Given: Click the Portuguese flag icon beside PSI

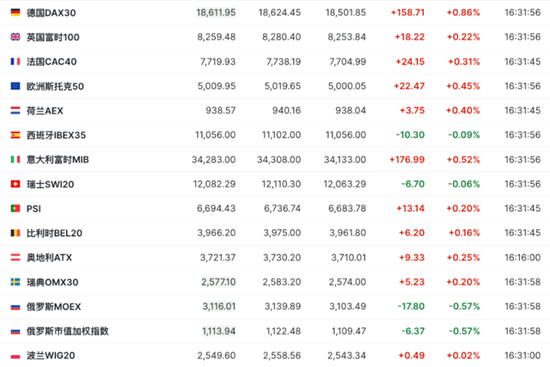Looking at the screenshot, I should [x=15, y=208].
